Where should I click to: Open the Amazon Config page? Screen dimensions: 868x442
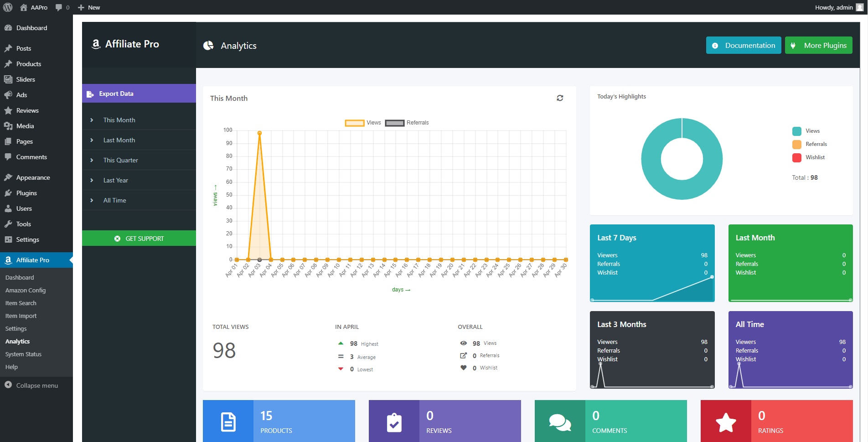(26, 290)
